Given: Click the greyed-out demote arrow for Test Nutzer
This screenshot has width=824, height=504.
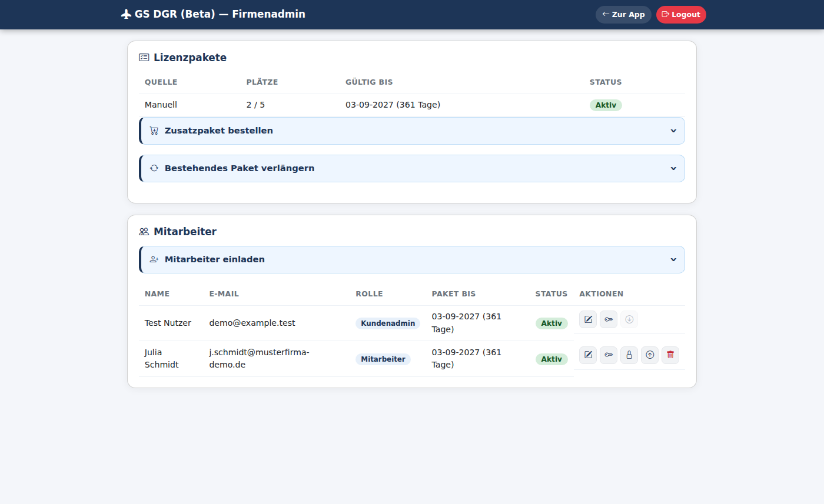Looking at the screenshot, I should tap(629, 319).
